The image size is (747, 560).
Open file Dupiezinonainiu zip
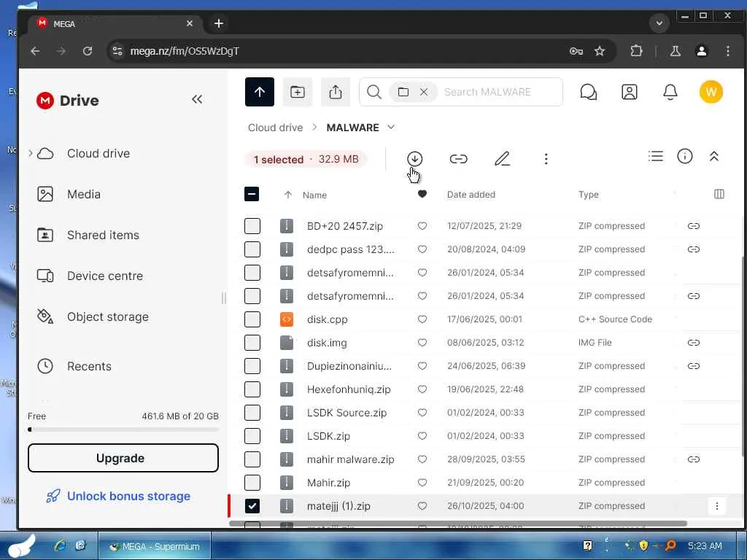349,366
